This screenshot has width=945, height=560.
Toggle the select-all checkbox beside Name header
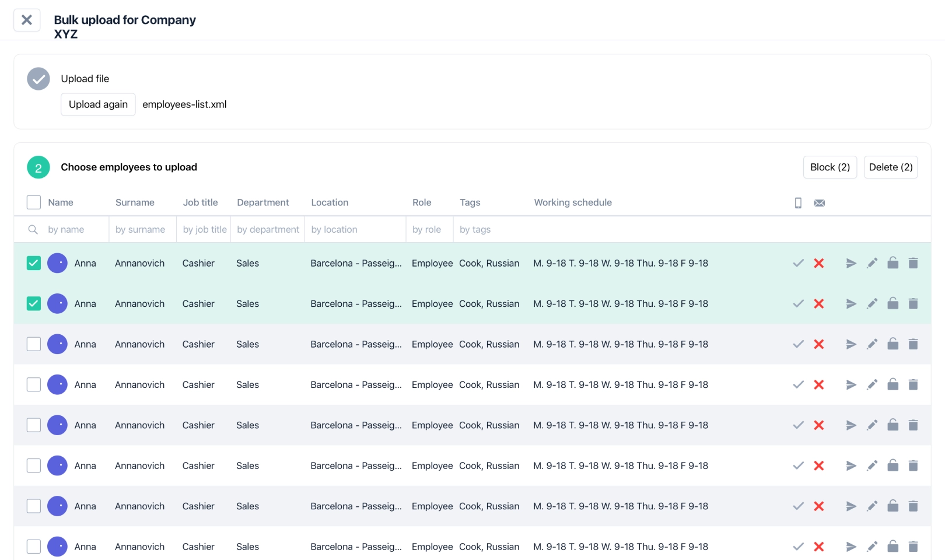pos(34,202)
